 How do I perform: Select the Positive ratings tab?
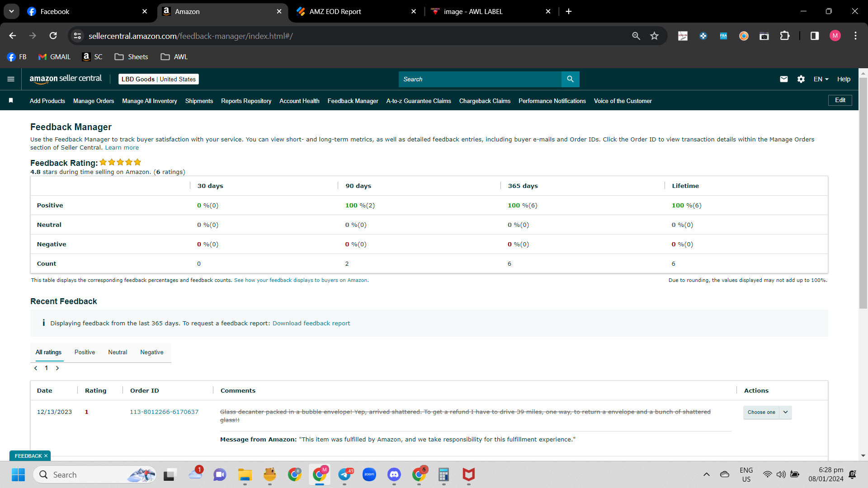click(x=85, y=352)
